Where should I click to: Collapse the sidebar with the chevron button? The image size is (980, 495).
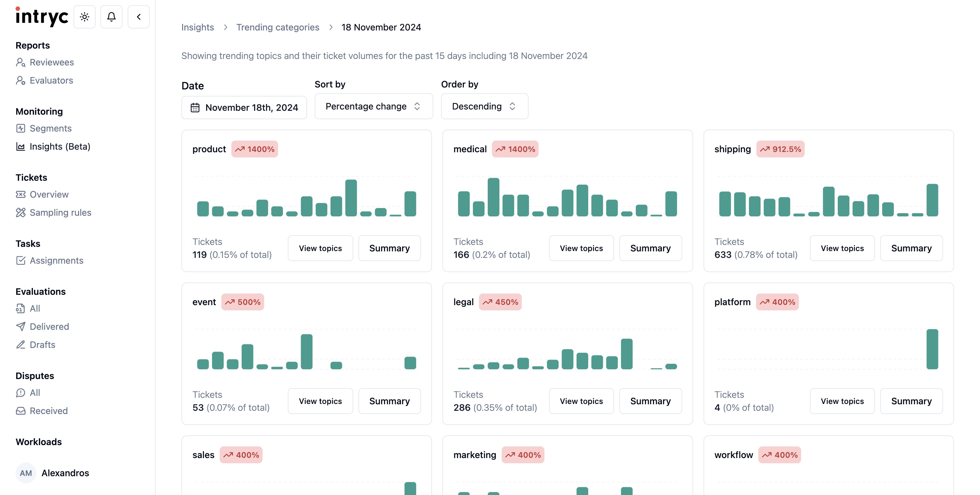coord(138,17)
